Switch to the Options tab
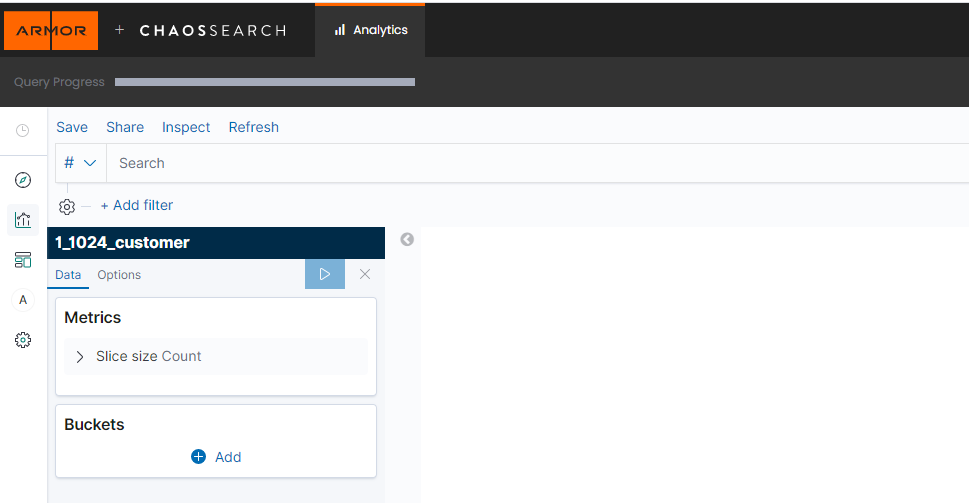969x503 pixels. pos(119,275)
